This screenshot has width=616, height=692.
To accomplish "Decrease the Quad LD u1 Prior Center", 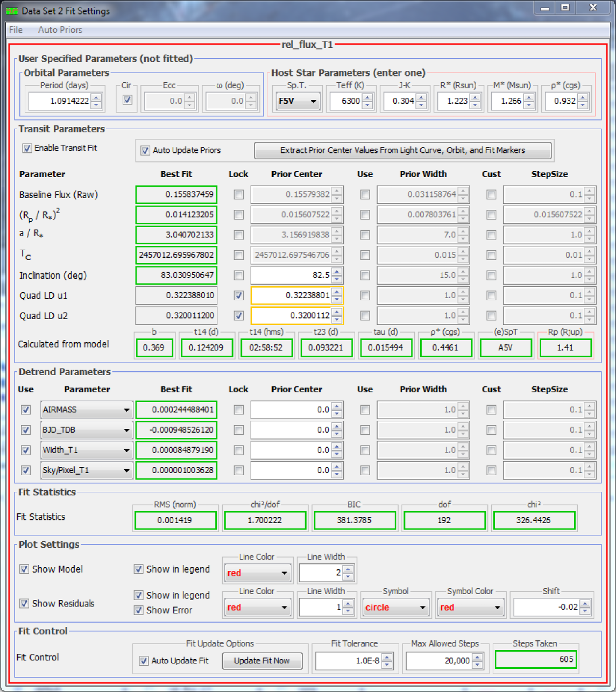I will point(337,299).
